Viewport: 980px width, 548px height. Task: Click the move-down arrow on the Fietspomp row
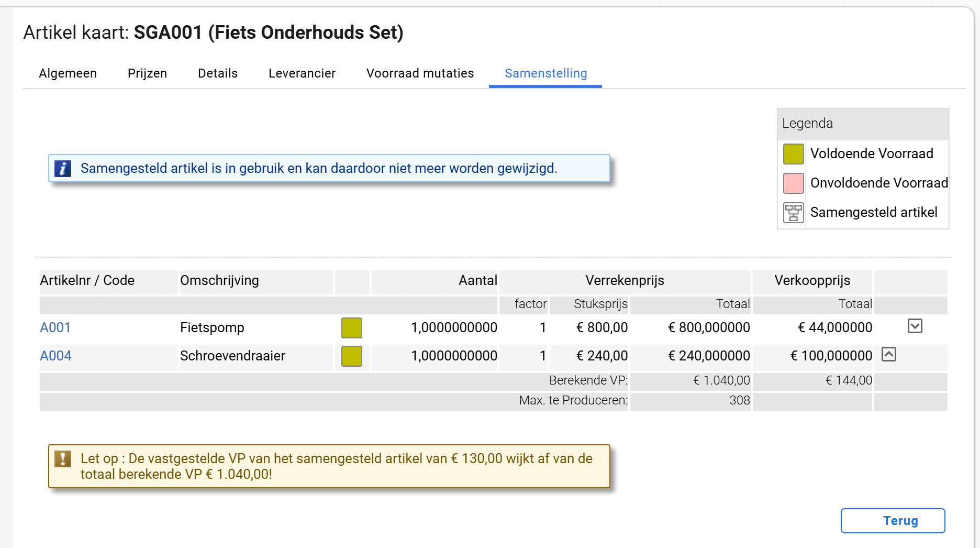[x=915, y=326]
